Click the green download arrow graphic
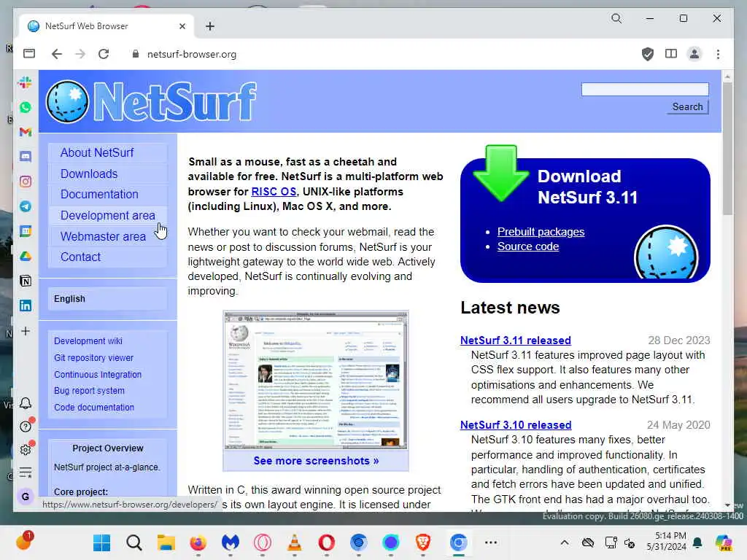The width and height of the screenshot is (747, 560). [500, 172]
